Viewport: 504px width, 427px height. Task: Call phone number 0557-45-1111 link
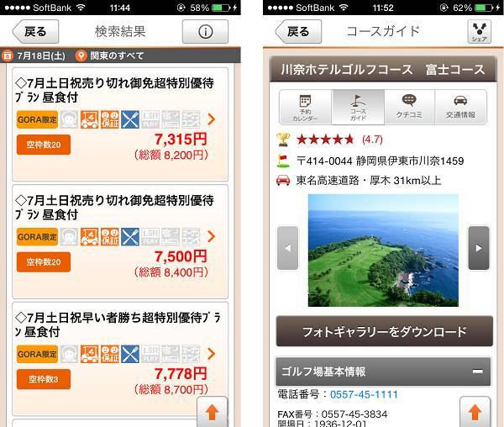[x=364, y=394]
